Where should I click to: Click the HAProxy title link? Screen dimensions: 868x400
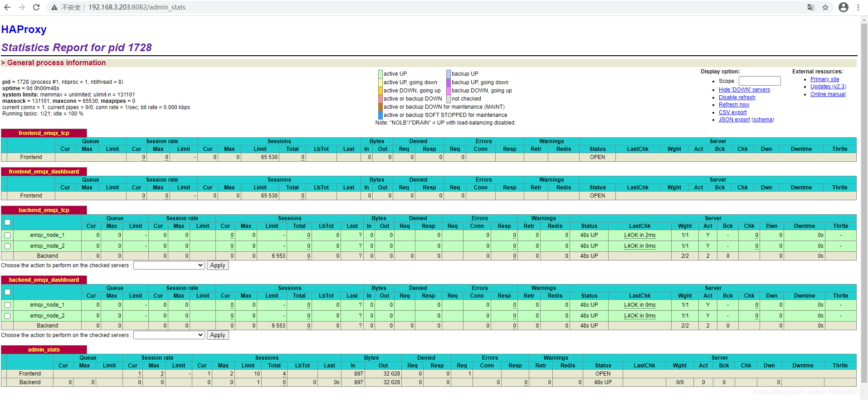[x=24, y=29]
